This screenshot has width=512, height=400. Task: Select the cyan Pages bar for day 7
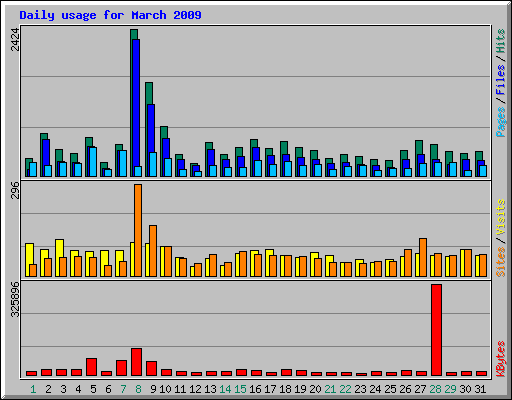tap(123, 163)
